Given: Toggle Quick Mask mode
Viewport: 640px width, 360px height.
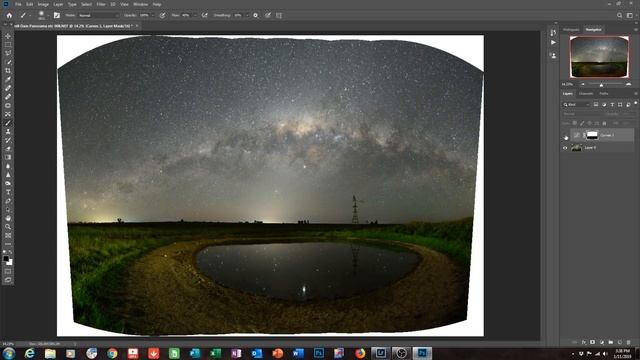Looking at the screenshot, I should tap(8, 271).
